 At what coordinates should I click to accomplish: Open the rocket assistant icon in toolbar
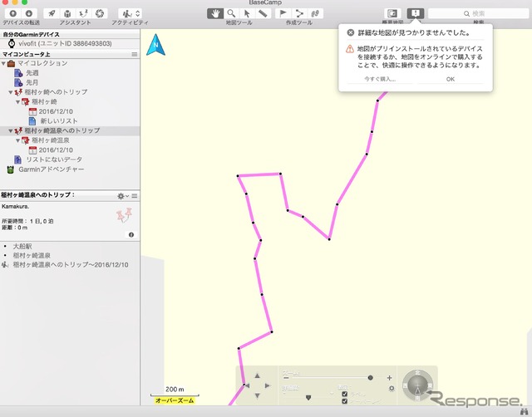(52, 13)
